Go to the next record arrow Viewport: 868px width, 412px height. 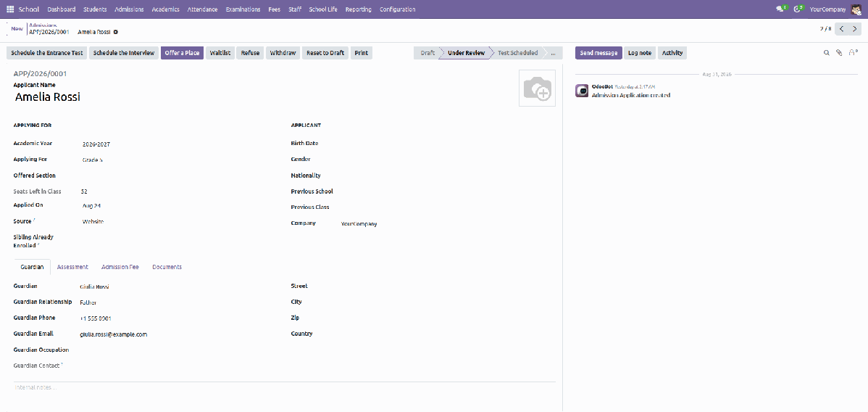click(x=855, y=29)
